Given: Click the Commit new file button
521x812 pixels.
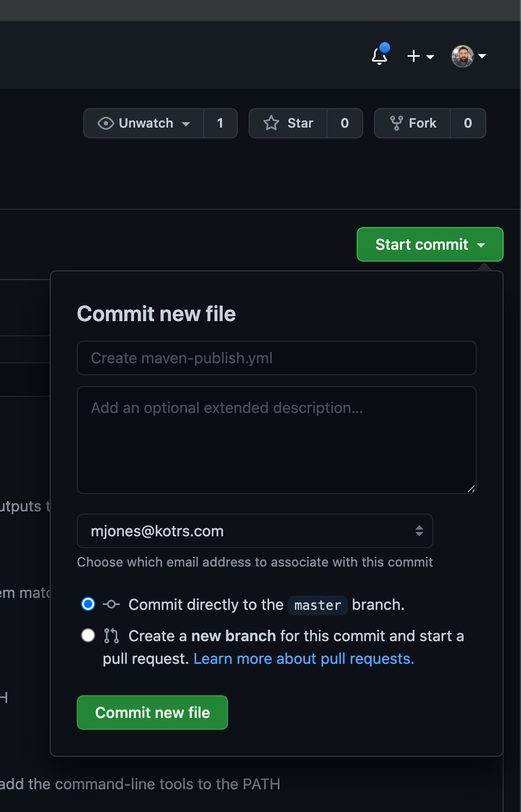Looking at the screenshot, I should coord(152,713).
